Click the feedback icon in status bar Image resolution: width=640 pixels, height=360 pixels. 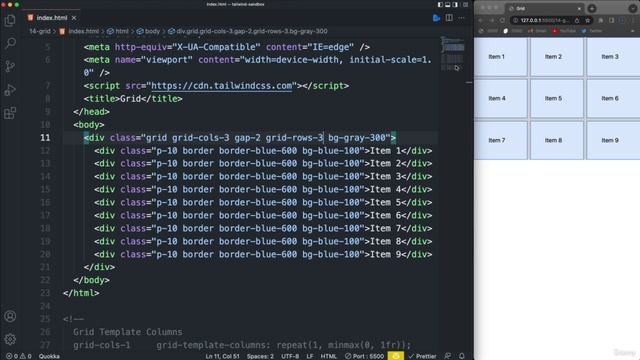pyautogui.click(x=448, y=356)
